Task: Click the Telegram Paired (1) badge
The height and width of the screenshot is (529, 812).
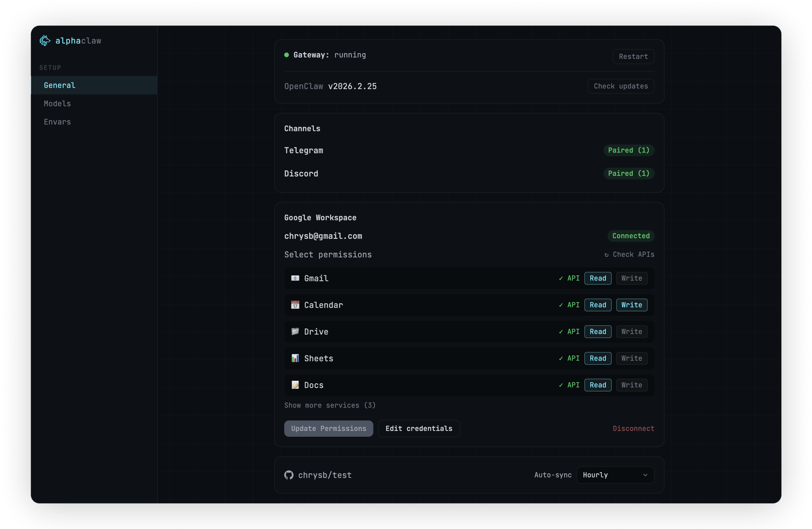Action: (629, 150)
